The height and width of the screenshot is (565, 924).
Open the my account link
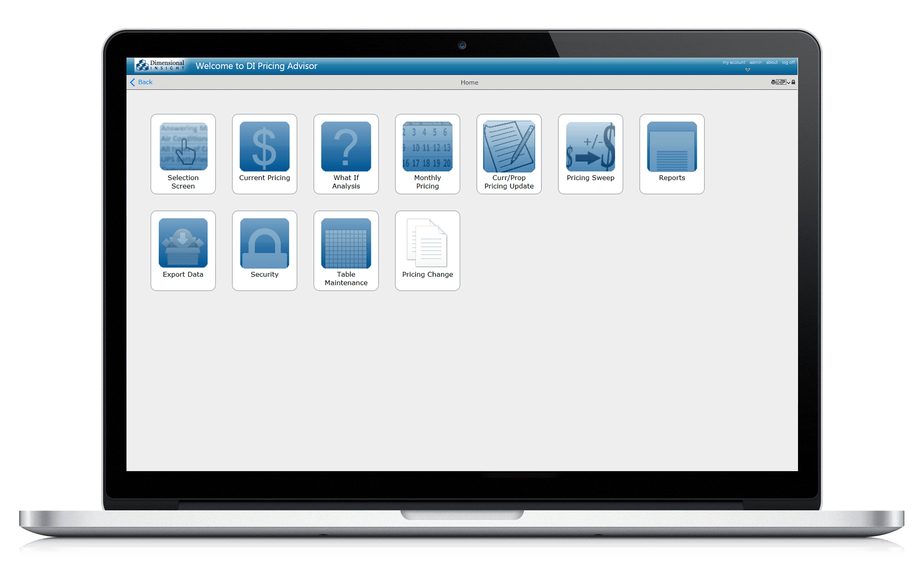tap(734, 63)
